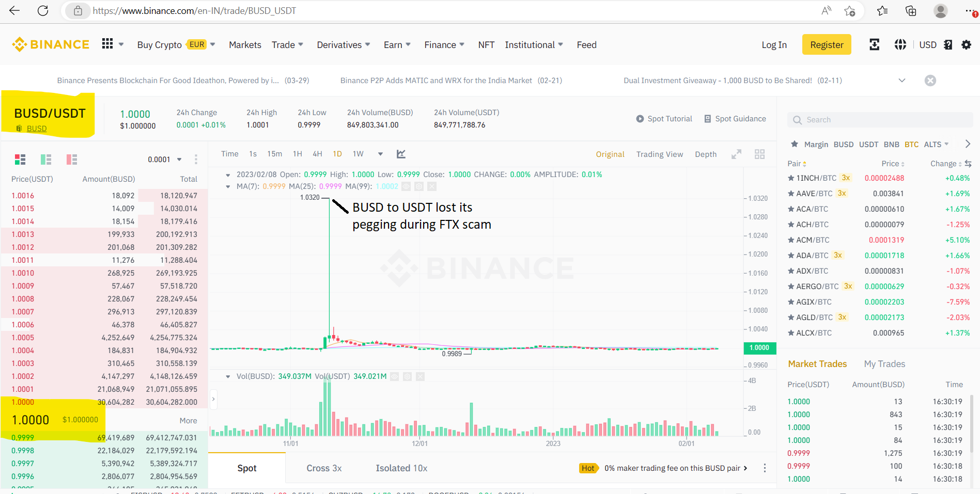Sort pair list by Pair column
Image resolution: width=980 pixels, height=494 pixels.
(797, 164)
